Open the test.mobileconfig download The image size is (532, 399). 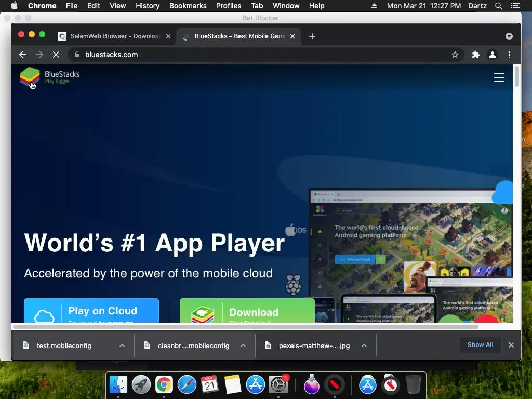point(64,345)
